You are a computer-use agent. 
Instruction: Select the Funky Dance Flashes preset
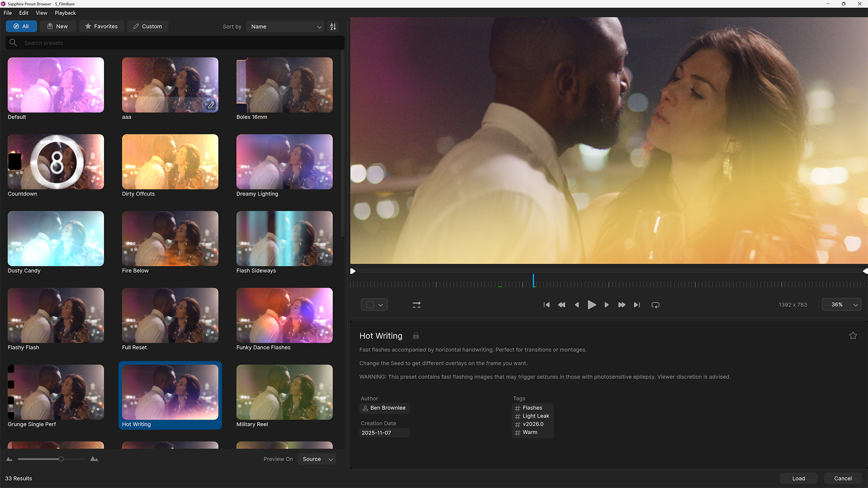(x=284, y=315)
